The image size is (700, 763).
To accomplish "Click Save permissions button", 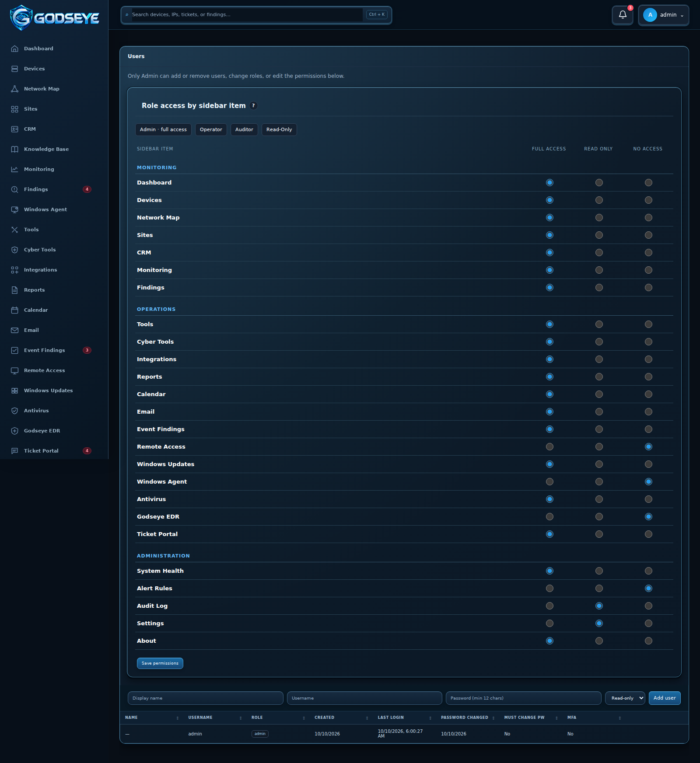I will tap(160, 663).
